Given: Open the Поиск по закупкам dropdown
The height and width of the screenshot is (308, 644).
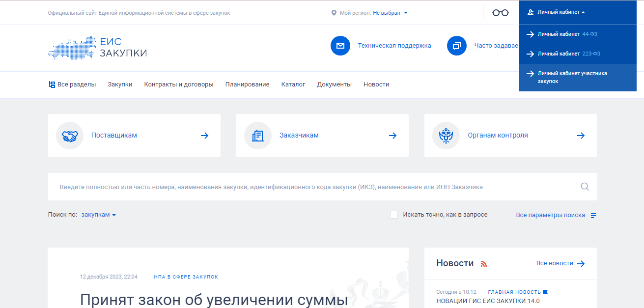Looking at the screenshot, I should tap(98, 215).
